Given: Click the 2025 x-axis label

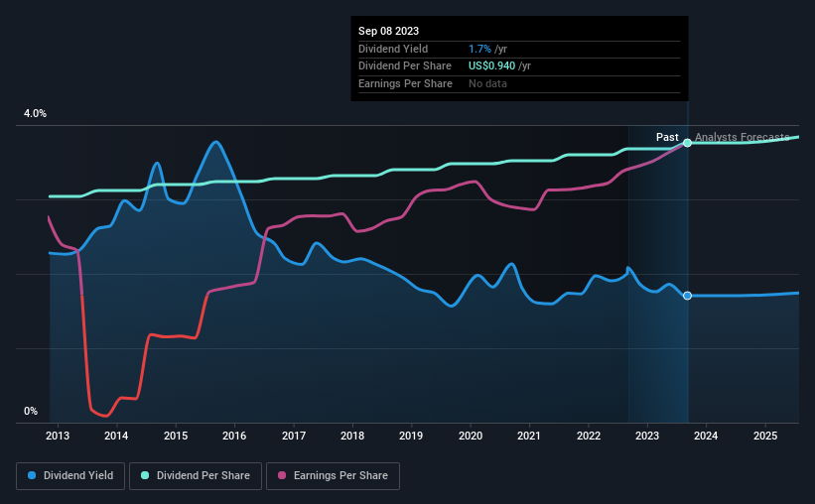Looking at the screenshot, I should click(x=765, y=436).
